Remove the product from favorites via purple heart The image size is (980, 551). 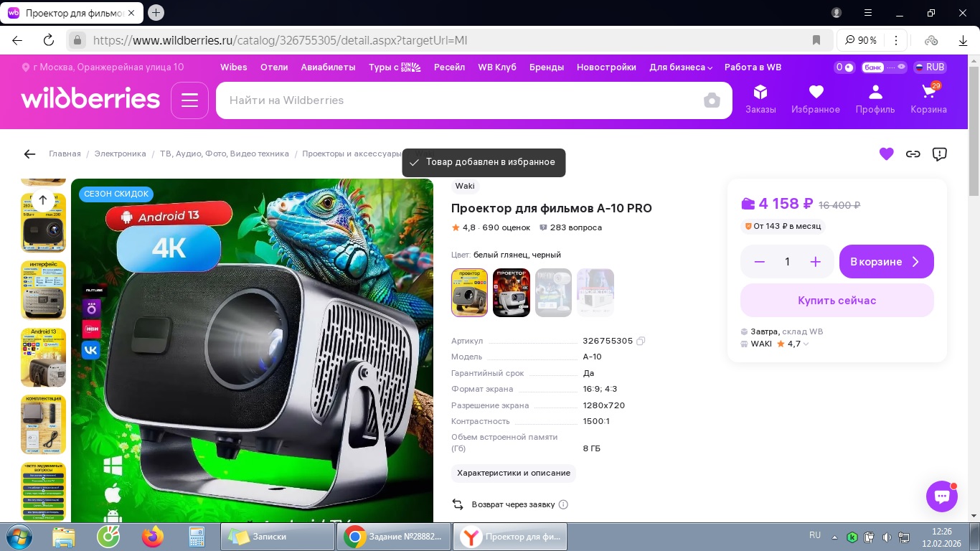click(x=887, y=154)
